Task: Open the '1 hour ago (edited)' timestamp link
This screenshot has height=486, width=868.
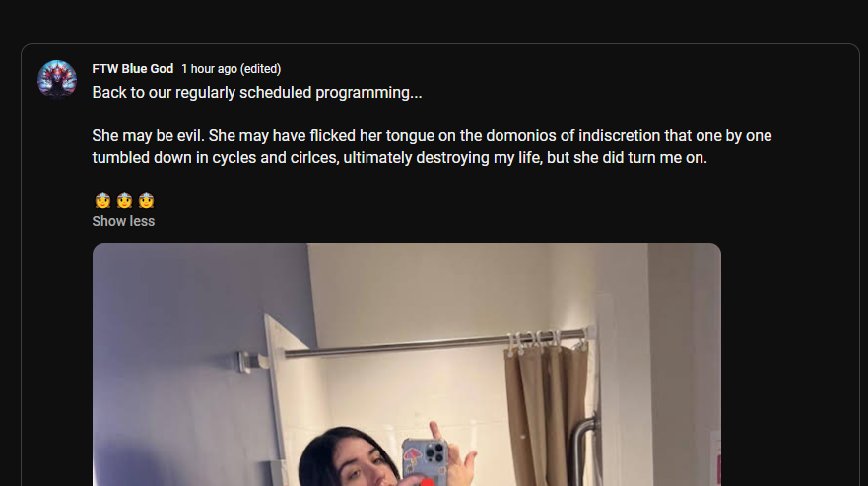Action: click(231, 69)
